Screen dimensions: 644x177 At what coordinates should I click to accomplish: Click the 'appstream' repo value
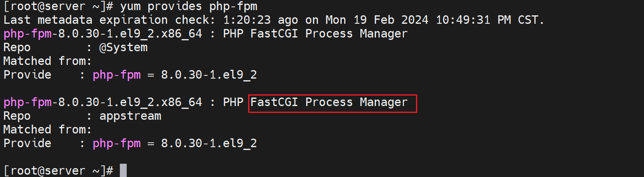pyautogui.click(x=130, y=116)
